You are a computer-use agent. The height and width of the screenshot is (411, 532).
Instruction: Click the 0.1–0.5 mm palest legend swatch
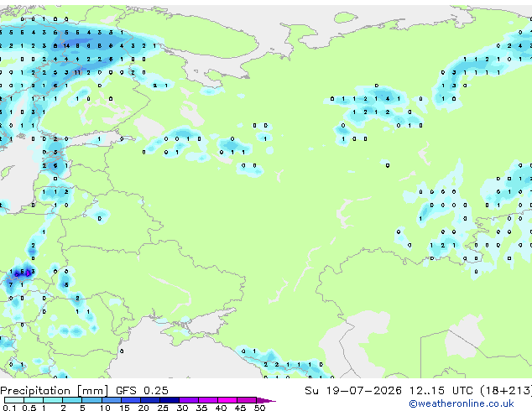pyautogui.click(x=14, y=400)
